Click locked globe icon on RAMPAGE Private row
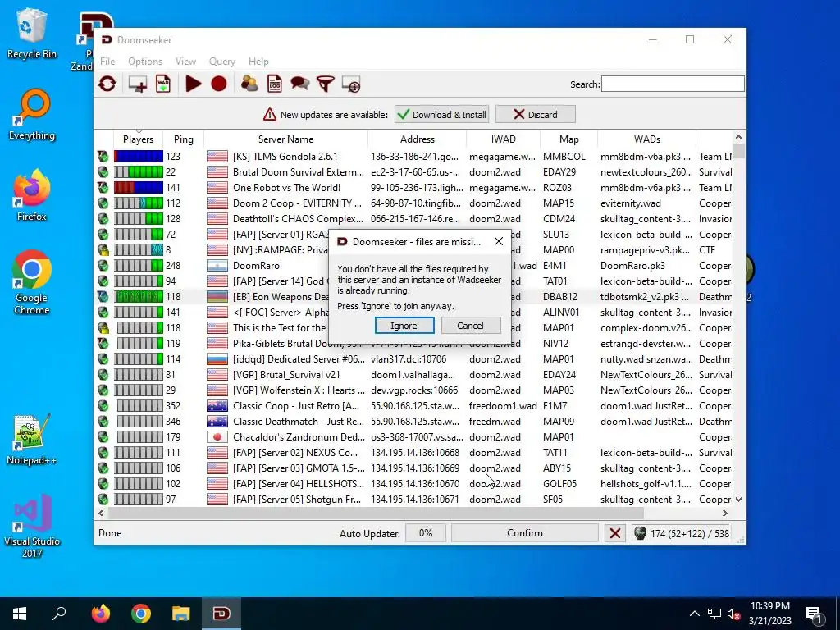Viewport: 840px width, 630px height. click(103, 249)
